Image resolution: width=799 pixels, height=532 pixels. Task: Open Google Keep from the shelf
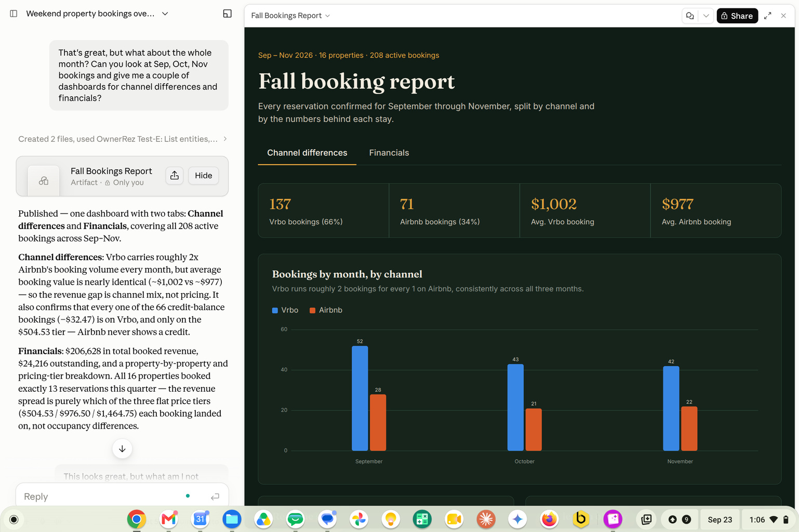[x=391, y=519]
